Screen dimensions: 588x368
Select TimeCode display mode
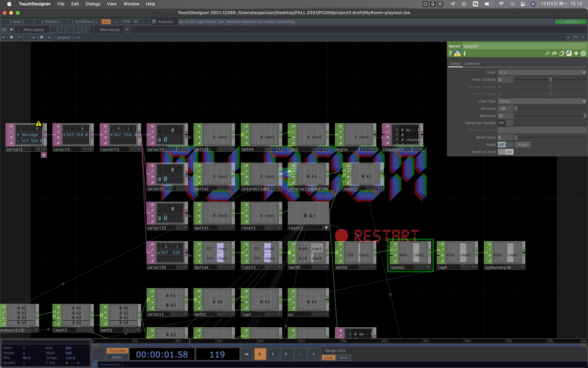point(117,351)
